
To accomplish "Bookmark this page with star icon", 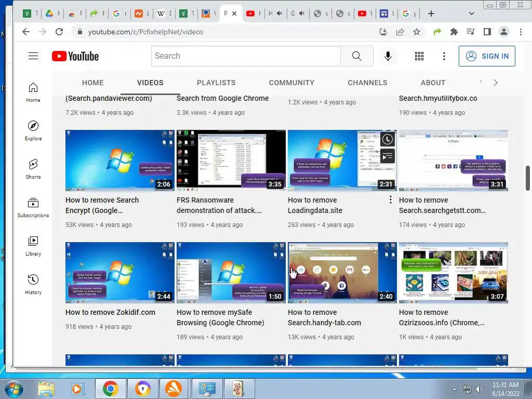I will click(417, 32).
